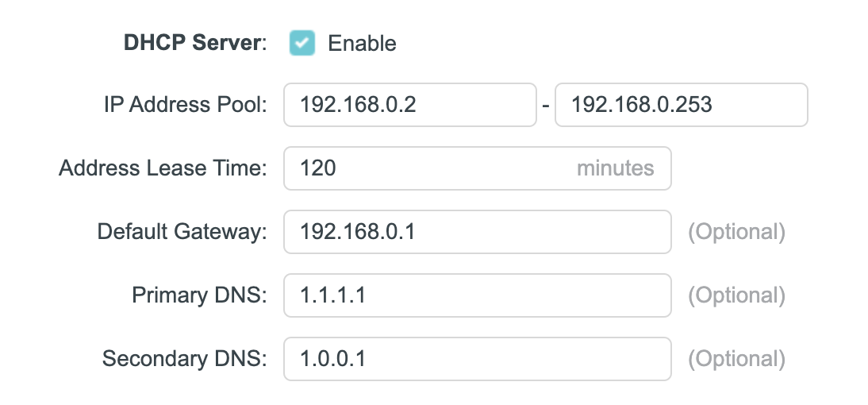Click the IP pool end address field

[681, 105]
